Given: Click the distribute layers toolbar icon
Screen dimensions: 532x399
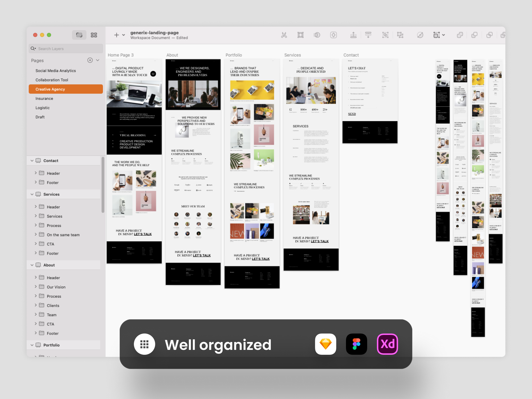Looking at the screenshot, I should 369,35.
